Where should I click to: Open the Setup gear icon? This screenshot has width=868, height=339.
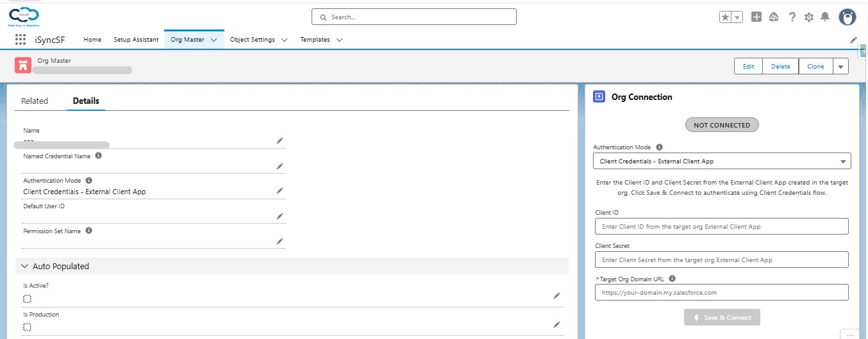coord(809,17)
